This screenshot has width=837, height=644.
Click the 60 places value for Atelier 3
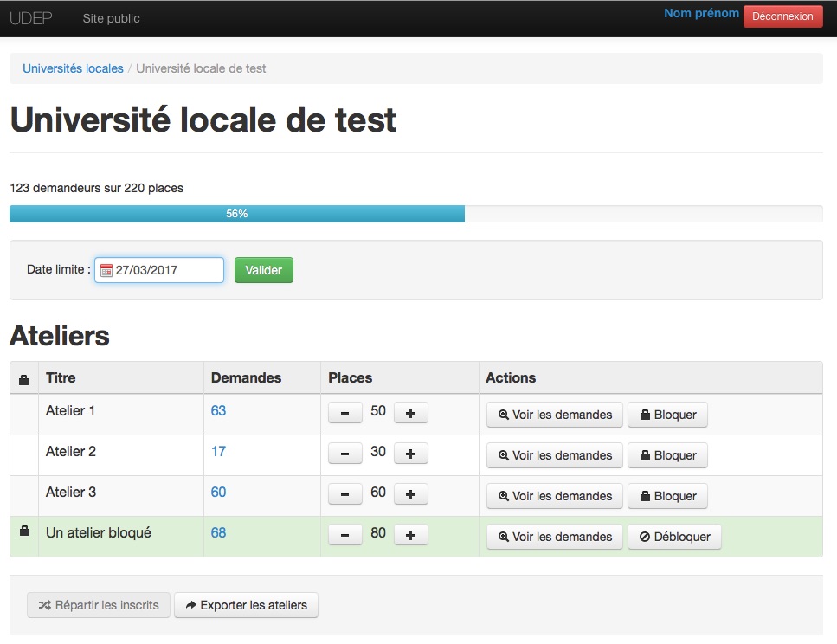pyautogui.click(x=378, y=492)
